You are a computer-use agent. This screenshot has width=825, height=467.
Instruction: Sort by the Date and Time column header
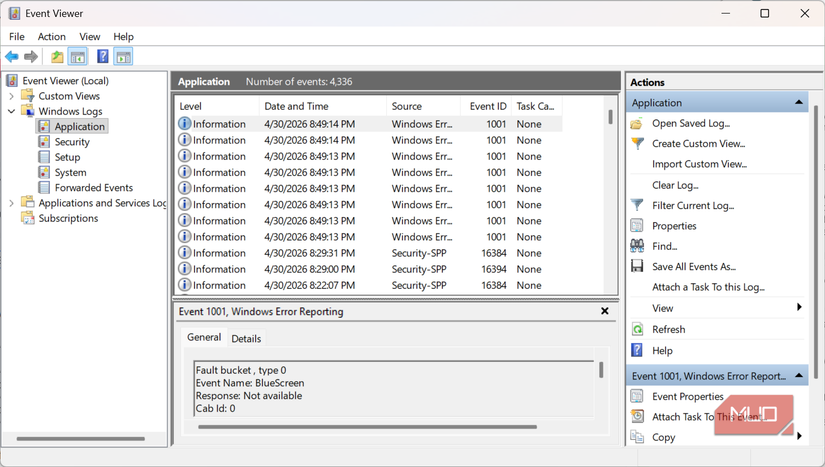click(323, 106)
